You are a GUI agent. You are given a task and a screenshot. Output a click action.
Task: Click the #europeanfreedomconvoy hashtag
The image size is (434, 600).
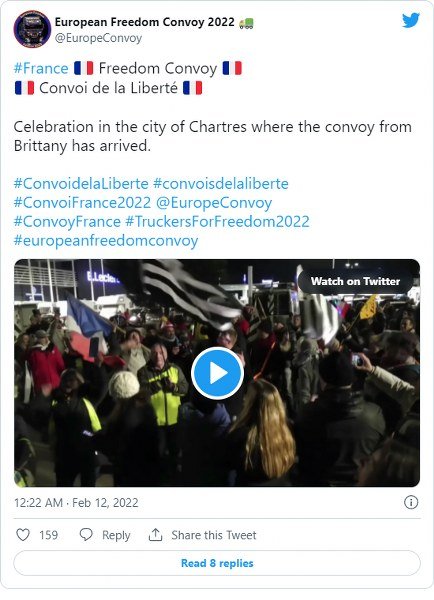click(x=106, y=241)
